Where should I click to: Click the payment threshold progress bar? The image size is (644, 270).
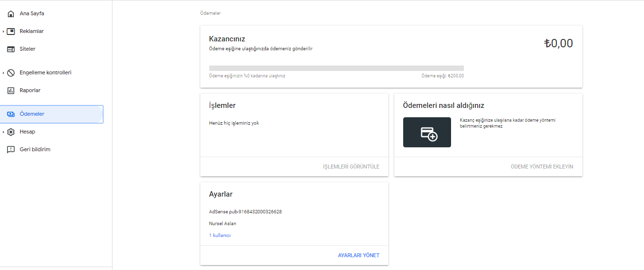coord(337,68)
